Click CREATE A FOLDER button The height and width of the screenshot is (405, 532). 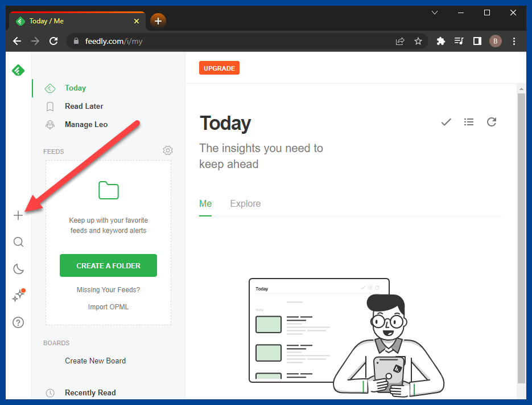[108, 265]
